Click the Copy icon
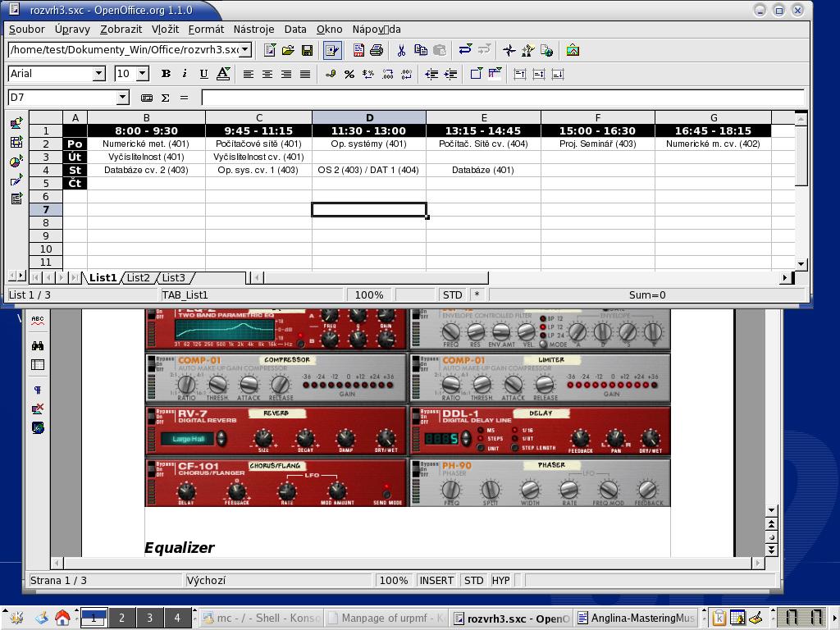Image resolution: width=840 pixels, height=630 pixels. coord(421,50)
